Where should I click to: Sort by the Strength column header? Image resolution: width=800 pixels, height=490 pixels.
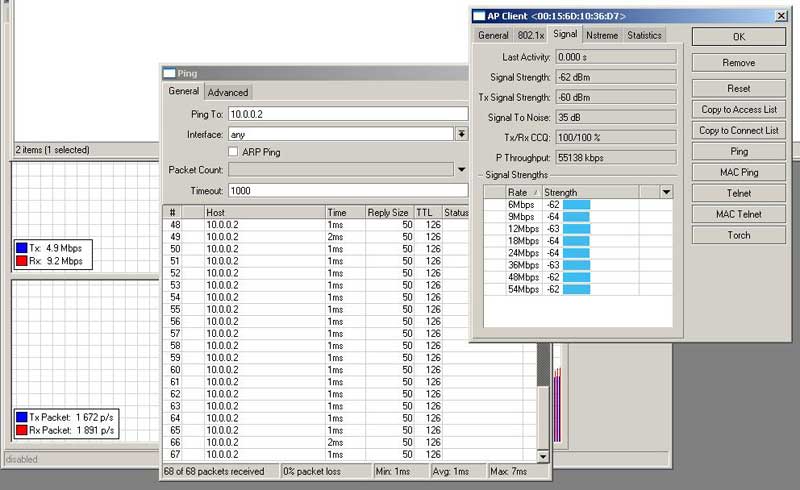tap(590, 192)
